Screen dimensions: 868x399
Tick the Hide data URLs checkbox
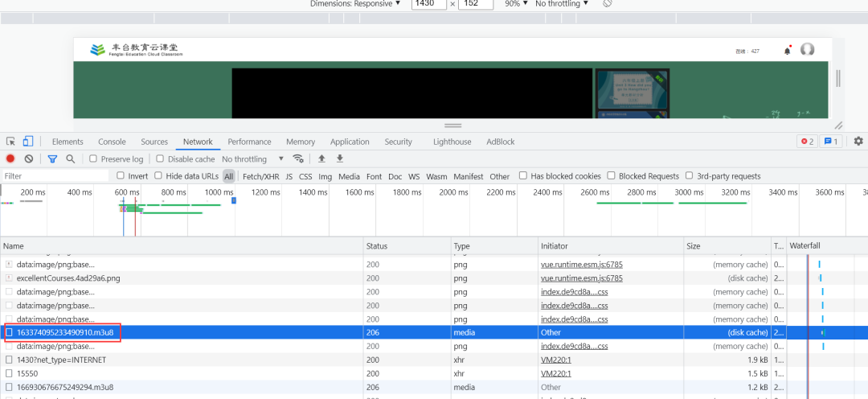(x=159, y=176)
